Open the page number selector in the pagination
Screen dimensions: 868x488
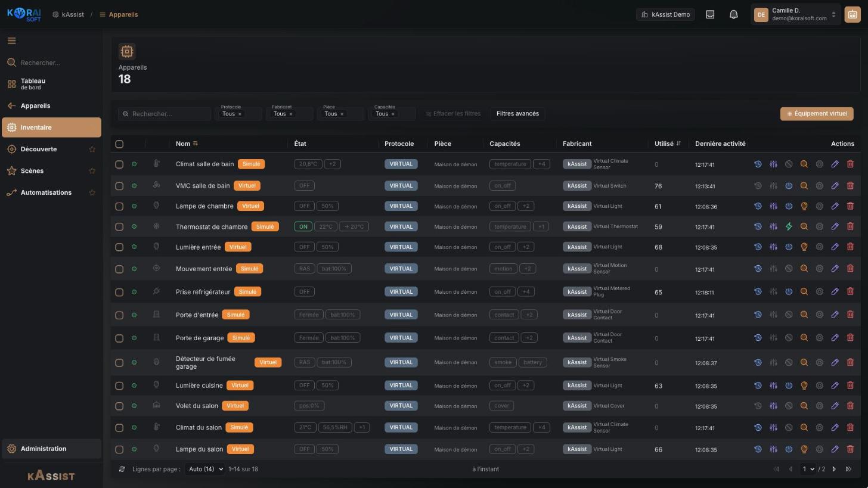(808, 469)
